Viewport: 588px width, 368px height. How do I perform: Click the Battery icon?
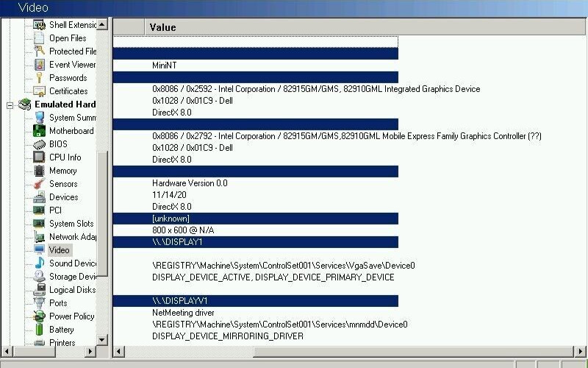pyautogui.click(x=39, y=329)
